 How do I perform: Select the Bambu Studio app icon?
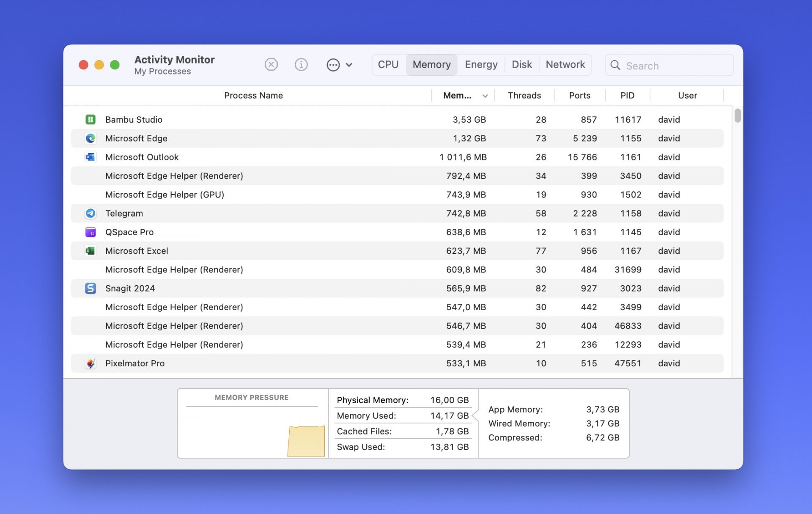click(x=91, y=120)
